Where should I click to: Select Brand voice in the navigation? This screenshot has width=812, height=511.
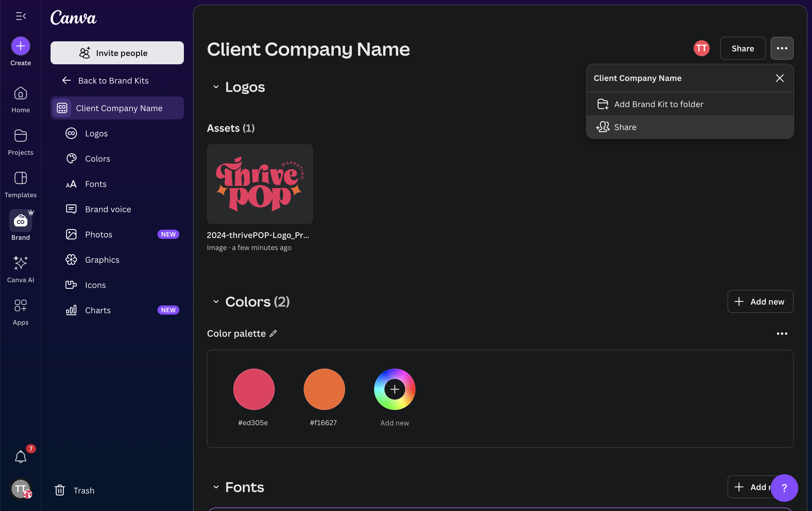click(117, 209)
